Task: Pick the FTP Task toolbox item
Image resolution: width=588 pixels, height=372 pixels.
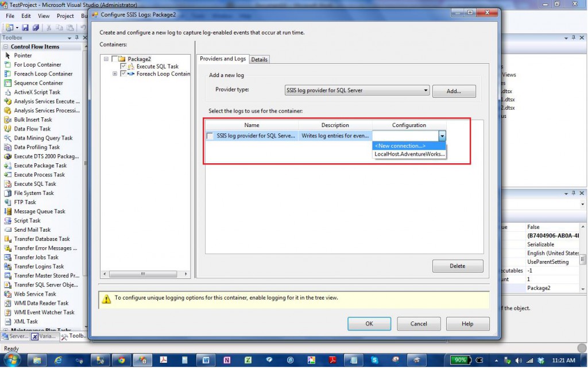Action: pos(8,202)
